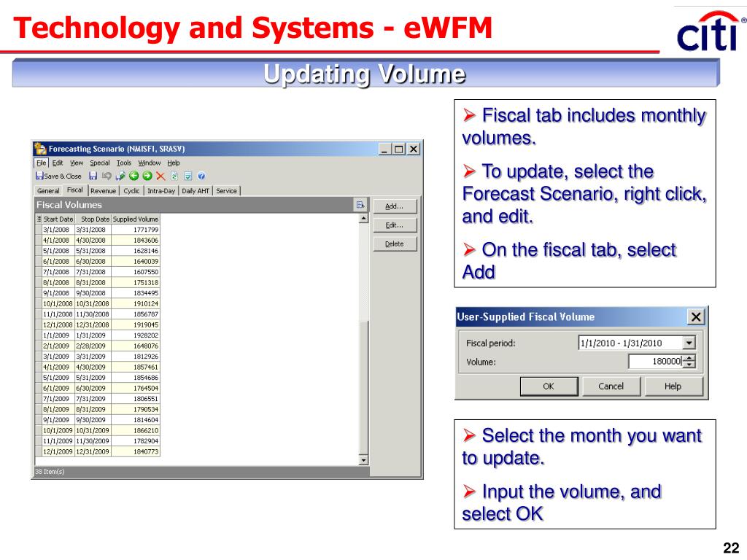
Task: Click Cancel in the fiscal volume dialog
Action: (x=611, y=386)
